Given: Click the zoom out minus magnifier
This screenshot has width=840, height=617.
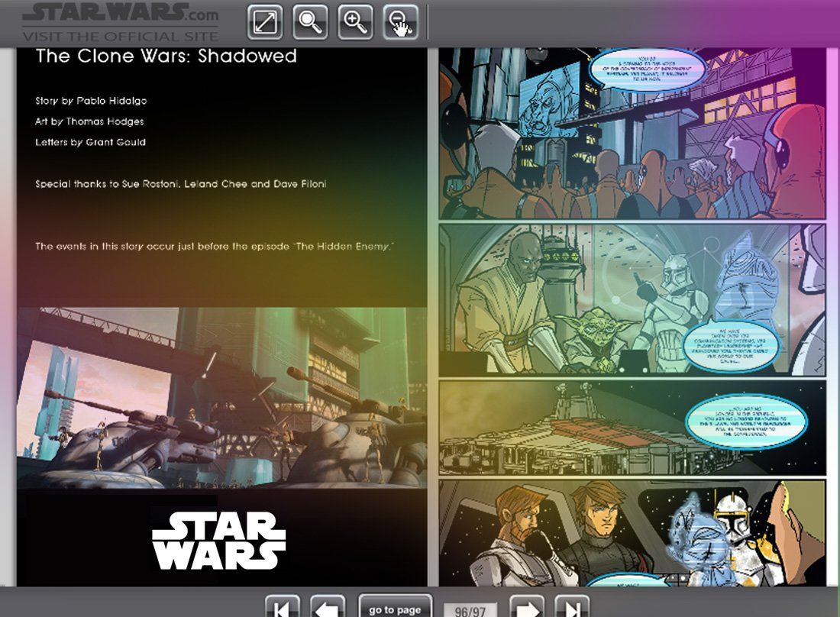Looking at the screenshot, I should (400, 21).
